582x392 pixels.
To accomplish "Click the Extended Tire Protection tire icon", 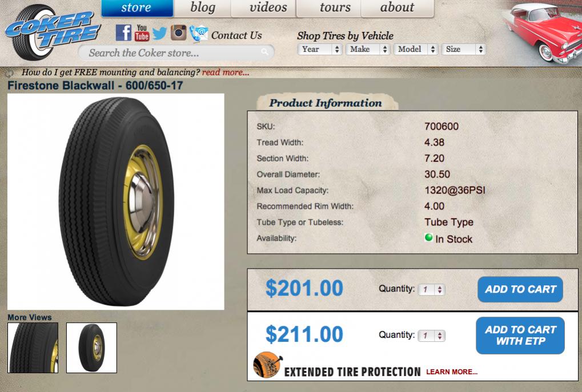I will coord(268,365).
